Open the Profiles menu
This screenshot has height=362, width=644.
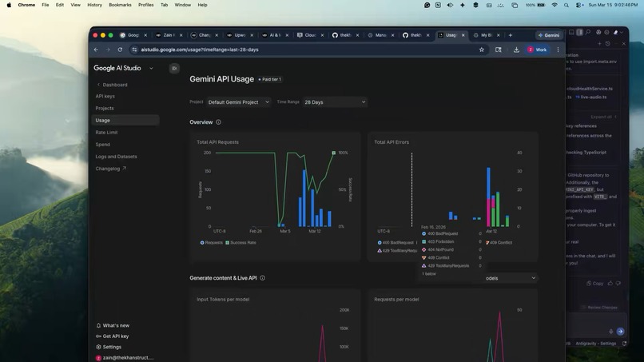click(x=145, y=5)
